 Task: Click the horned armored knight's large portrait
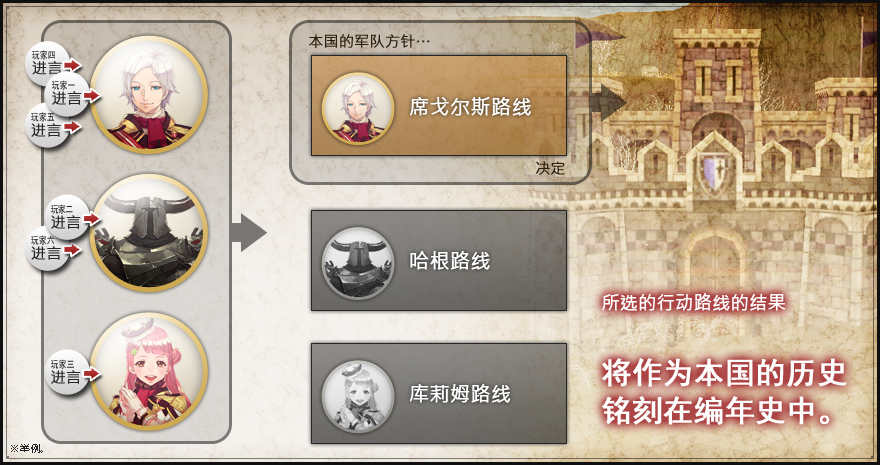click(149, 233)
